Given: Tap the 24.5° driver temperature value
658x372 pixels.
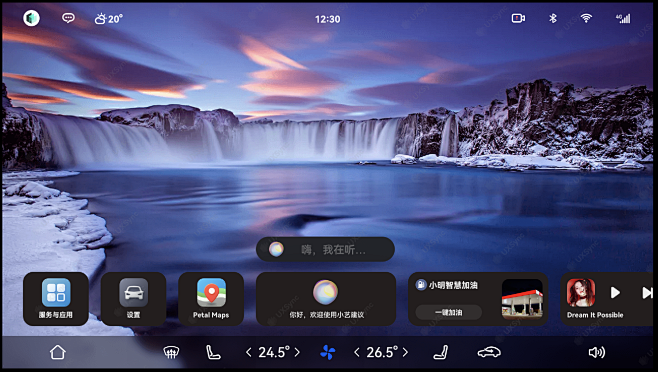Looking at the screenshot, I should (x=274, y=352).
